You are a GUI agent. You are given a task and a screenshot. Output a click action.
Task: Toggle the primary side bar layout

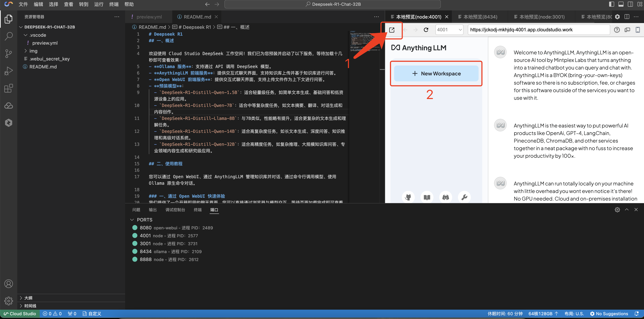(x=611, y=4)
